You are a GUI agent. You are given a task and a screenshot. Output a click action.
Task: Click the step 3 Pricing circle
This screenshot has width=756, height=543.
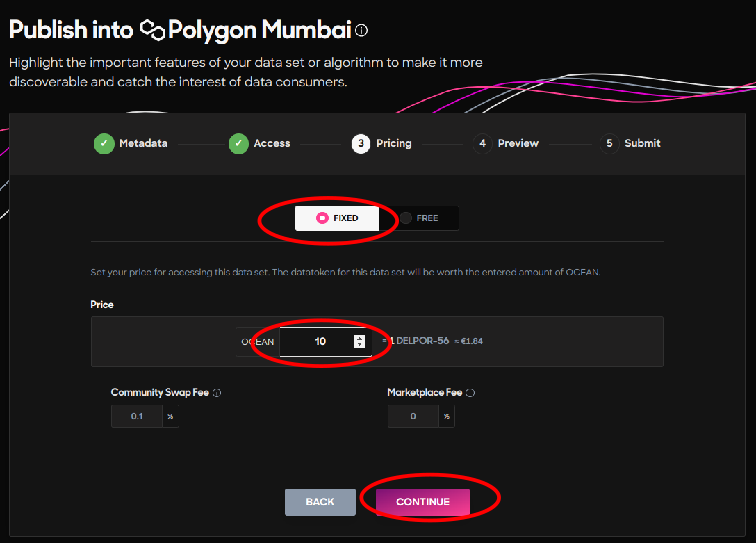361,144
